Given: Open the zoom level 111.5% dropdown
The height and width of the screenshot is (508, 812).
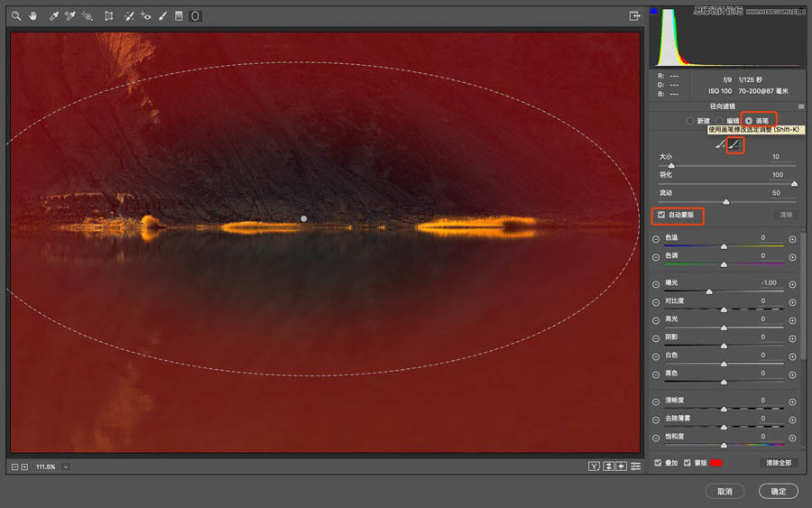Looking at the screenshot, I should pyautogui.click(x=66, y=466).
